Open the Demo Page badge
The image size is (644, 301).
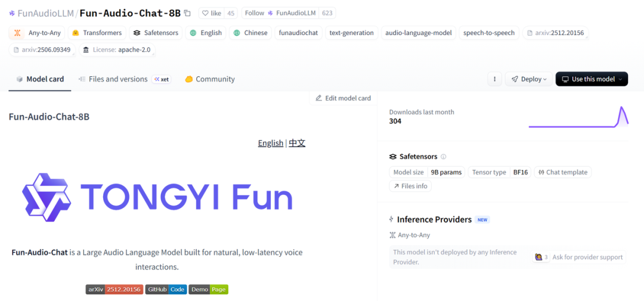tap(208, 290)
